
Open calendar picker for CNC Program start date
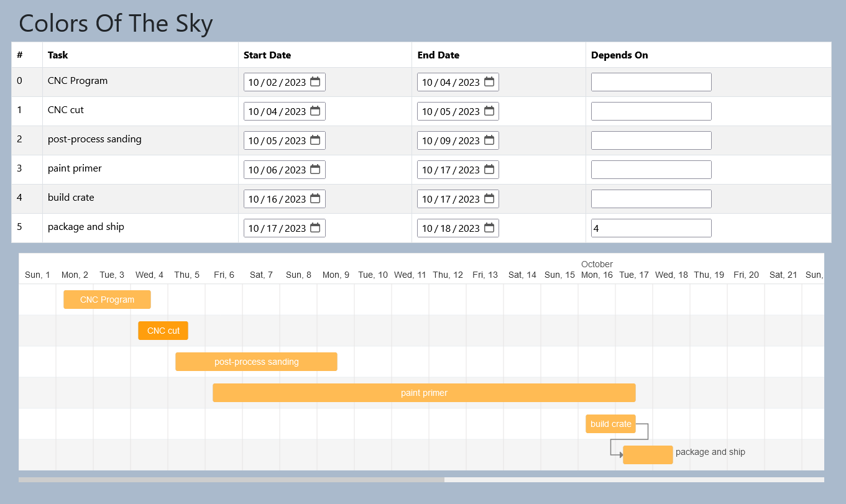click(315, 82)
